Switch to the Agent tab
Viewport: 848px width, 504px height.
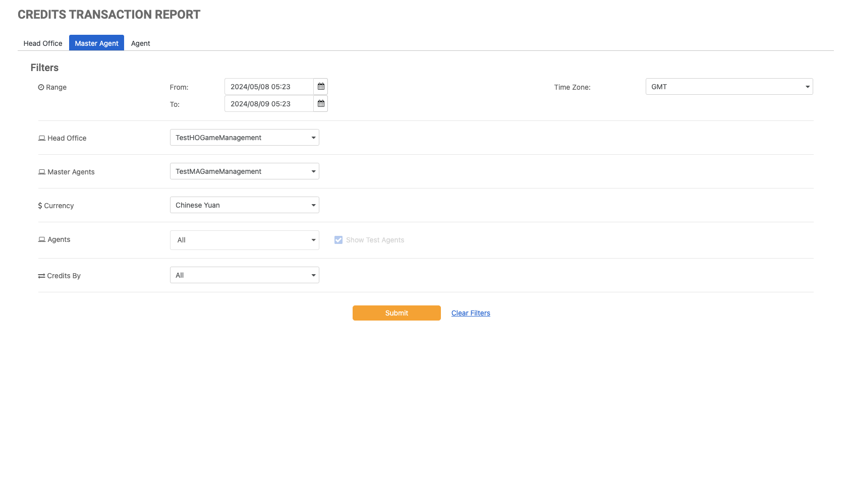[x=140, y=43]
